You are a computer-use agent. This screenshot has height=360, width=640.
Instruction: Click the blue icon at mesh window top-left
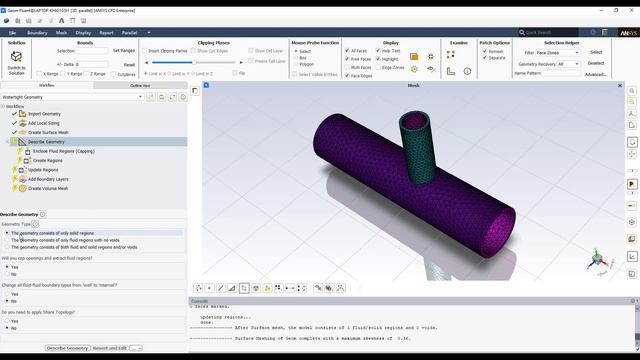[206, 85]
